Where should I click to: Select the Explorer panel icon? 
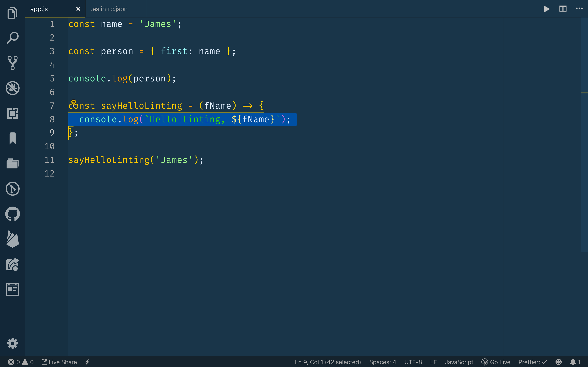(12, 13)
